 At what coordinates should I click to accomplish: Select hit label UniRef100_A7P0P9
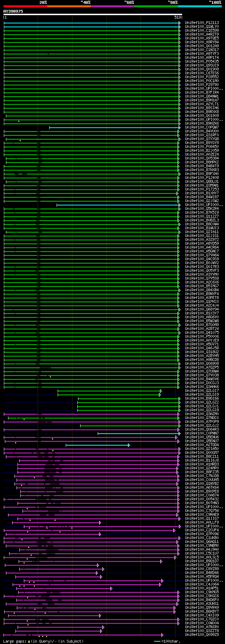coord(202,422)
